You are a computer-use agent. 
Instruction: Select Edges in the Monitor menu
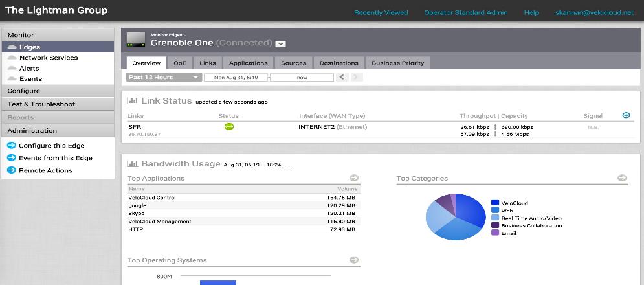(58, 47)
